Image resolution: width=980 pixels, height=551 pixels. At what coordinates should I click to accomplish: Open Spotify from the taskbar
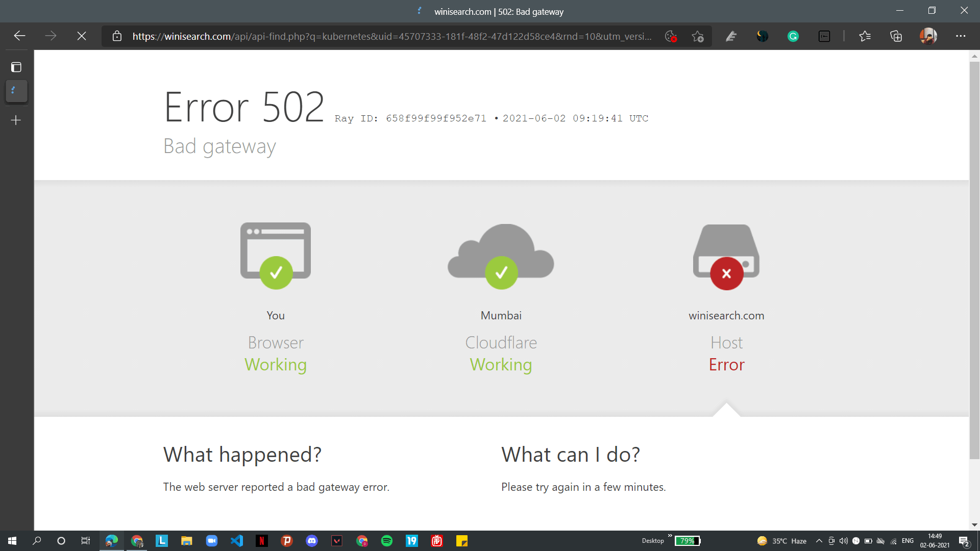tap(387, 541)
